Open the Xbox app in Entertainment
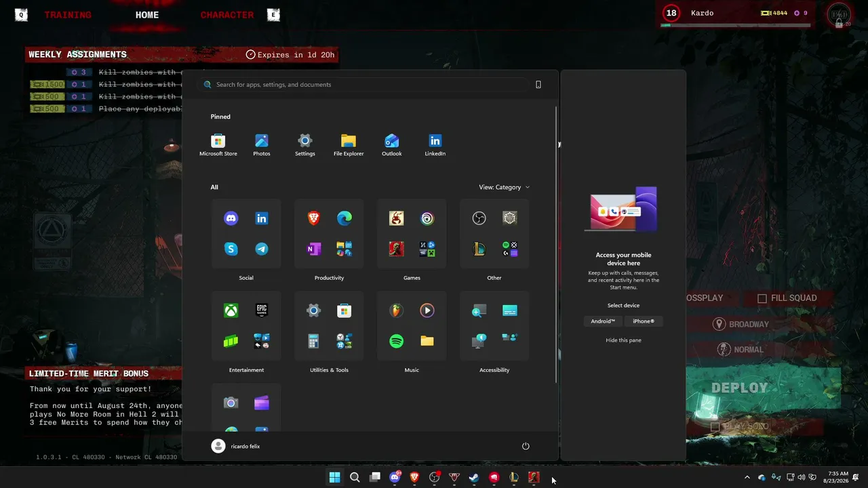This screenshot has height=488, width=868. [231, 310]
